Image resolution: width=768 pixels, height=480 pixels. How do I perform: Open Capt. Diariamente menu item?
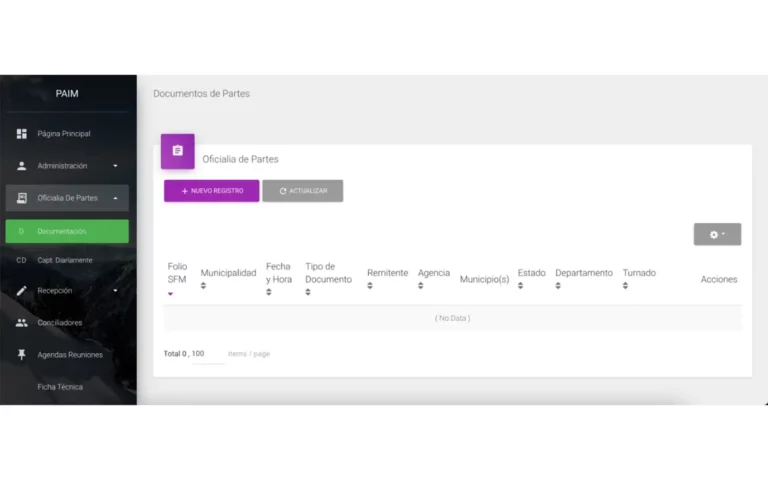[65, 260]
